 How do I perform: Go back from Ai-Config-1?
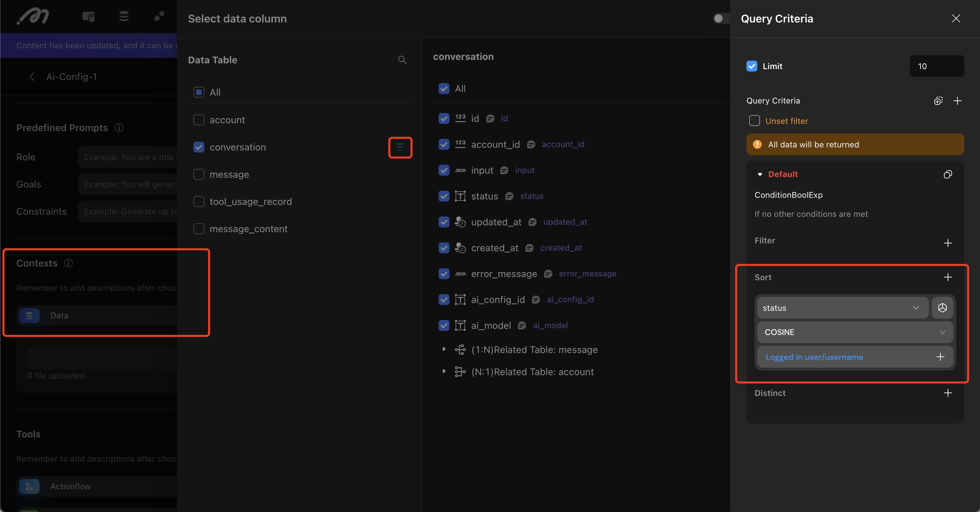coord(32,77)
